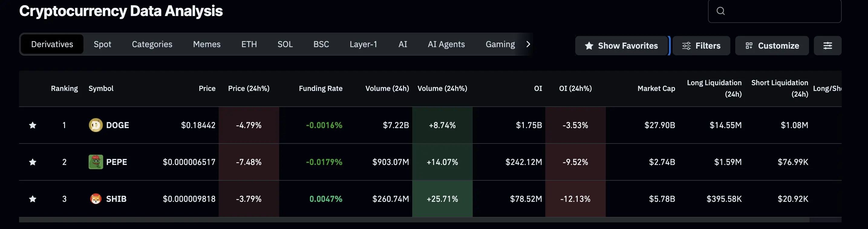Switch to the Memes tab
This screenshot has width=868, height=229.
pyautogui.click(x=207, y=44)
